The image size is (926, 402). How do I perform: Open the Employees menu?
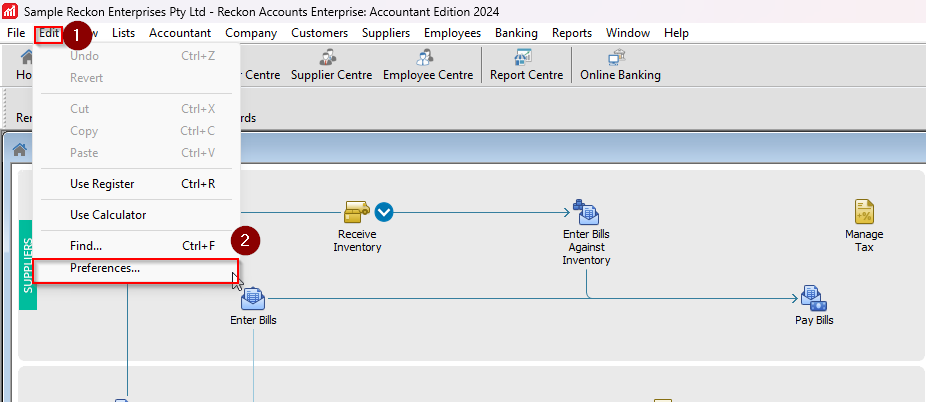coord(452,33)
